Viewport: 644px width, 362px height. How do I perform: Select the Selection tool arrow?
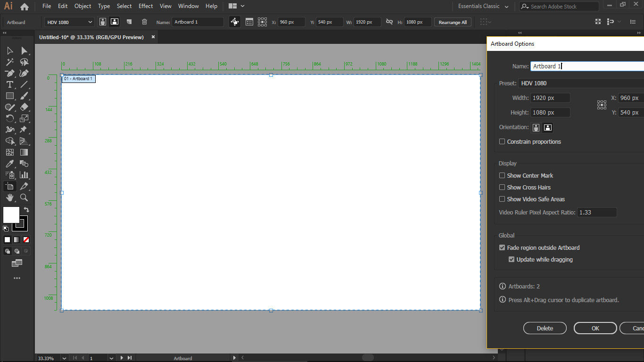click(x=10, y=50)
